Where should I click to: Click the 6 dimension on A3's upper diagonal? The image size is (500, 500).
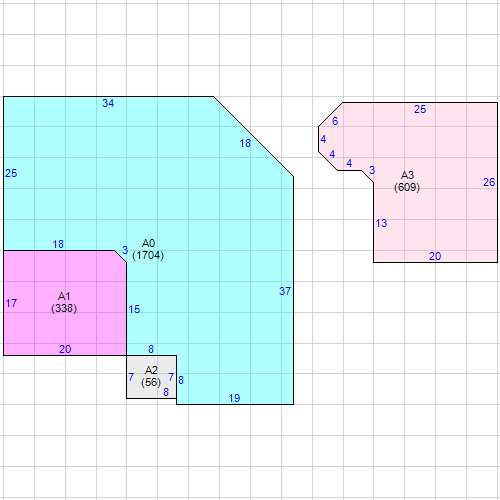click(x=335, y=121)
